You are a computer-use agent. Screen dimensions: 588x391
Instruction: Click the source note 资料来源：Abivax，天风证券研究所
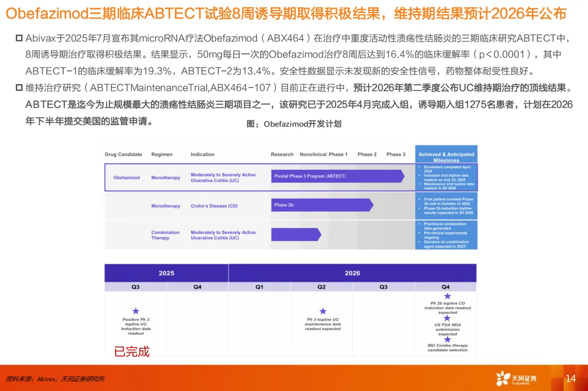(55, 379)
